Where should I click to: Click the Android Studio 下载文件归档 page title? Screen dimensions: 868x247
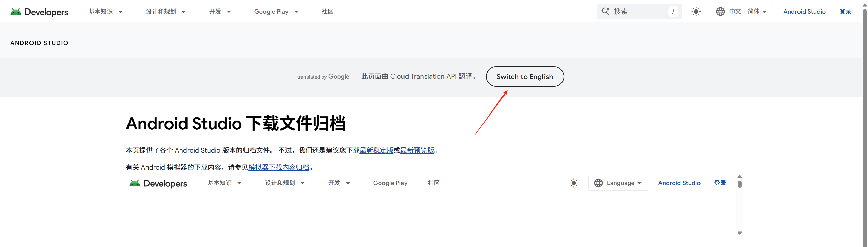tap(236, 123)
